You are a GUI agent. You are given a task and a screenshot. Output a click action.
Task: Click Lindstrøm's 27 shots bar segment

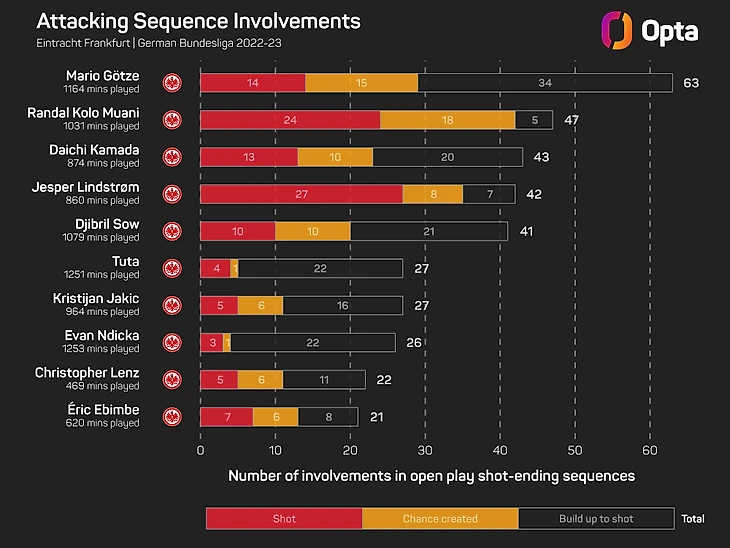tap(301, 194)
